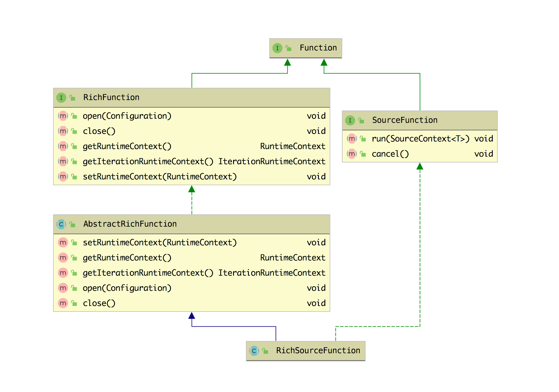The width and height of the screenshot is (559, 392).
Task: Click the public lock icon next to AbstractRichFunction title
Action: 72,224
